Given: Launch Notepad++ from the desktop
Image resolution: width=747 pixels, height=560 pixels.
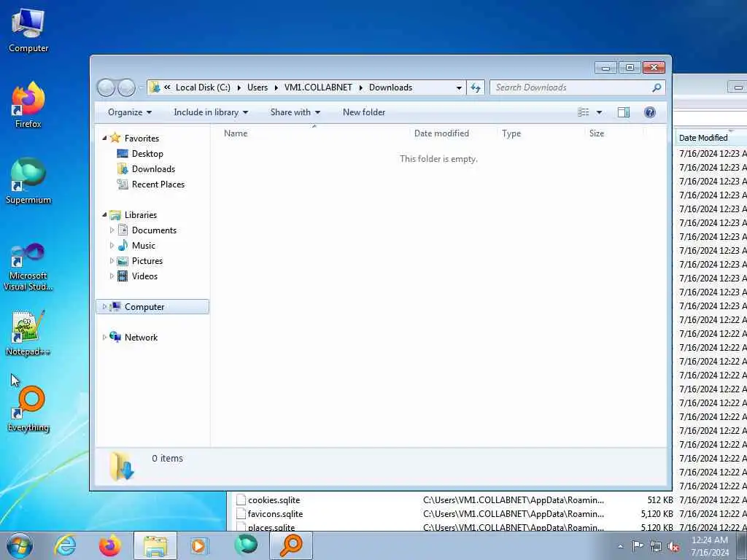Looking at the screenshot, I should tap(28, 333).
